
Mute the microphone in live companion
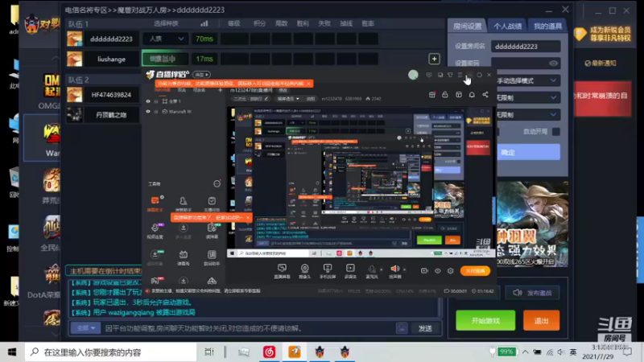[x=372, y=269]
